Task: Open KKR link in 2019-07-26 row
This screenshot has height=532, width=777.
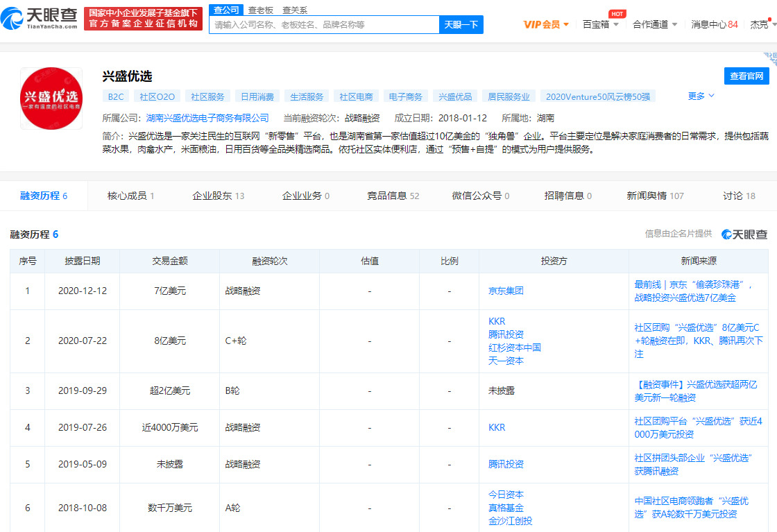Action: tap(497, 427)
